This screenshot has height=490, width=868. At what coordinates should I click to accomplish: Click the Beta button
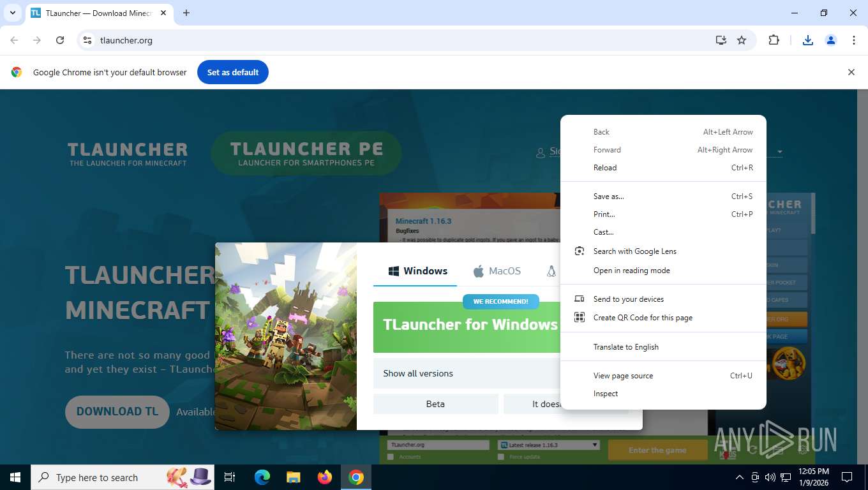(435, 404)
